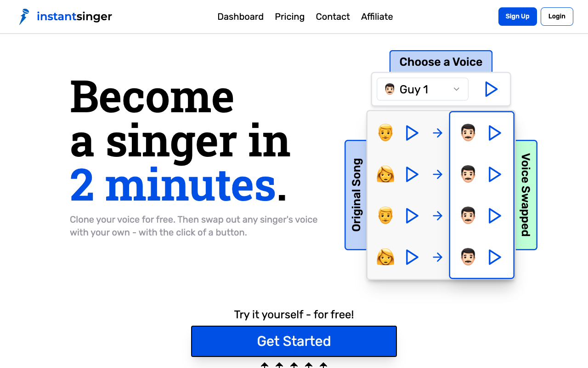Click the Get Started button

click(x=294, y=341)
